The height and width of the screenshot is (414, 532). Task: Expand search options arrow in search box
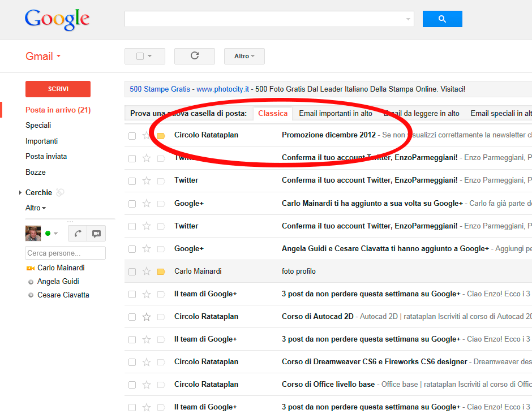[x=408, y=19]
